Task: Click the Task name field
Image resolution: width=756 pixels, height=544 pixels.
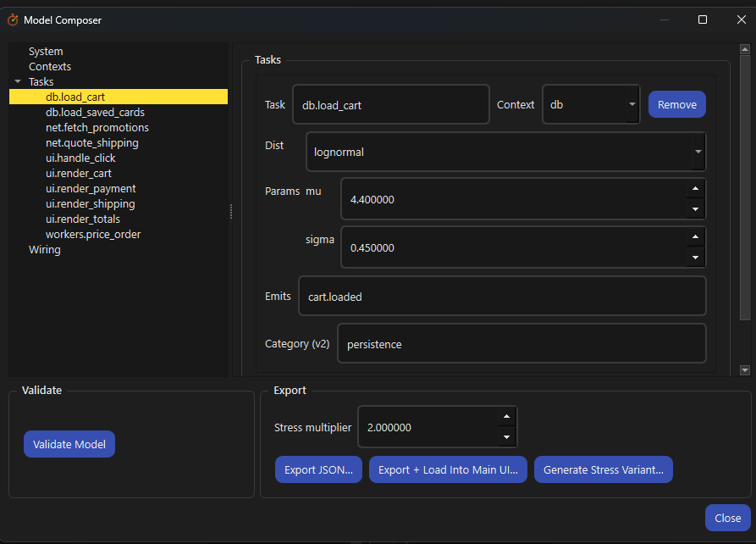Action: click(x=391, y=105)
